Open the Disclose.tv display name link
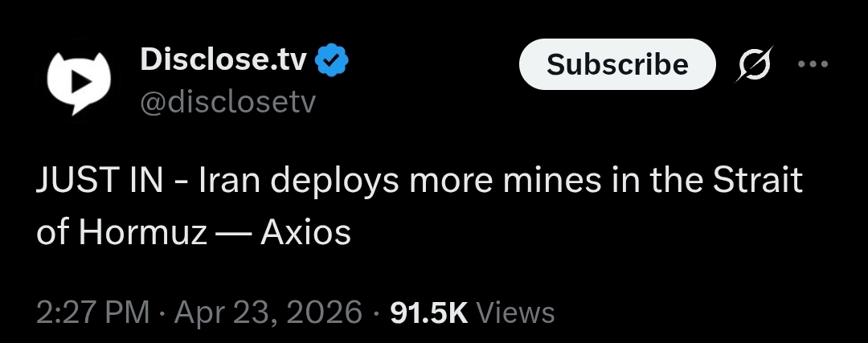Image resolution: width=868 pixels, height=343 pixels. coord(223,59)
